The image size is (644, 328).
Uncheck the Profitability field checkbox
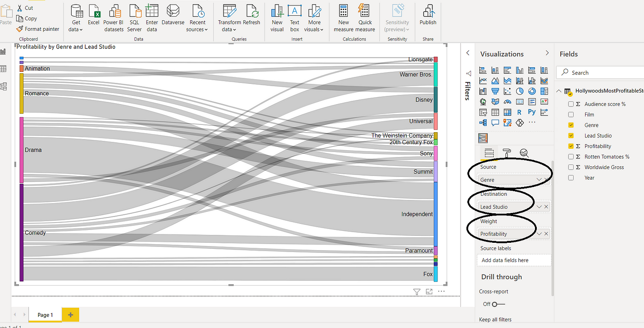(571, 146)
